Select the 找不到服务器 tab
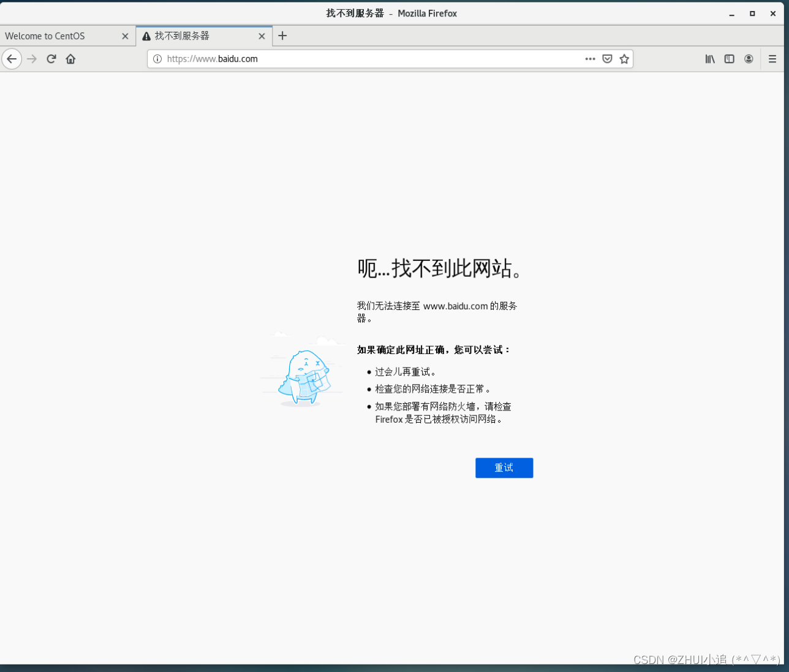Viewport: 789px width, 672px height. (204, 36)
